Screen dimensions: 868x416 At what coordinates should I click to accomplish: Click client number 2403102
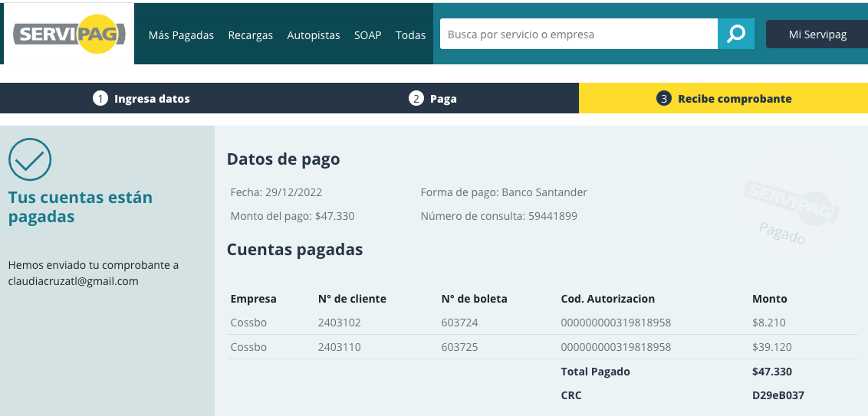pos(340,323)
